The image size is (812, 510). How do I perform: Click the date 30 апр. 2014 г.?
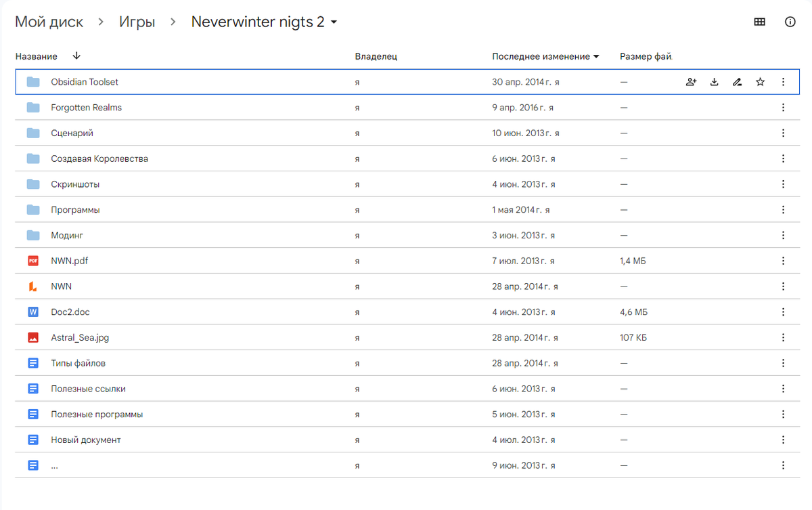521,82
